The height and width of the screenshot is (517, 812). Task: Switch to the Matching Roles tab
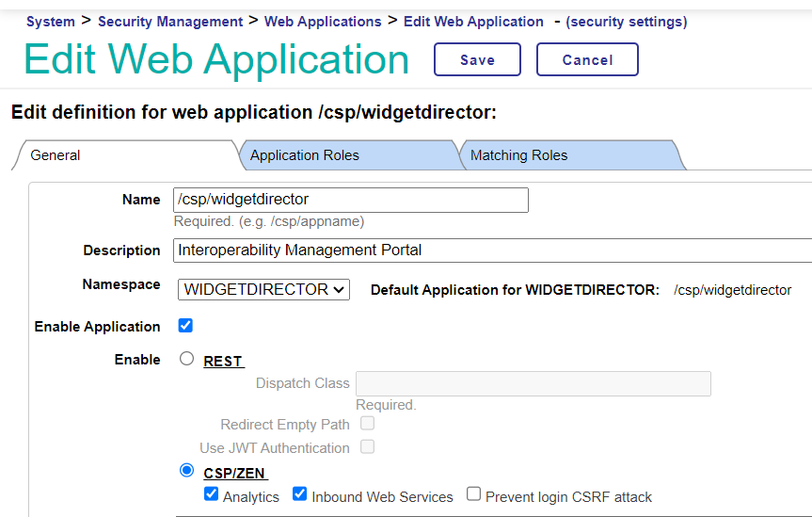518,155
